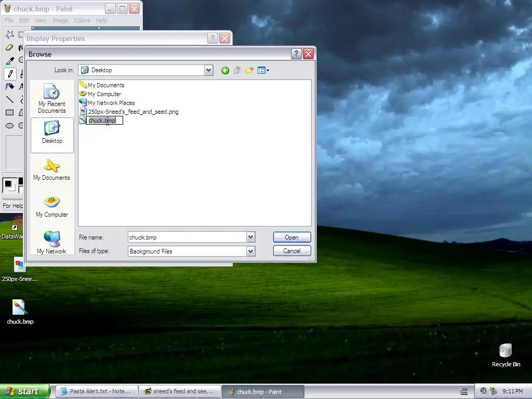Create a new folder in Browse dialog
This screenshot has width=532, height=399.
coord(249,70)
